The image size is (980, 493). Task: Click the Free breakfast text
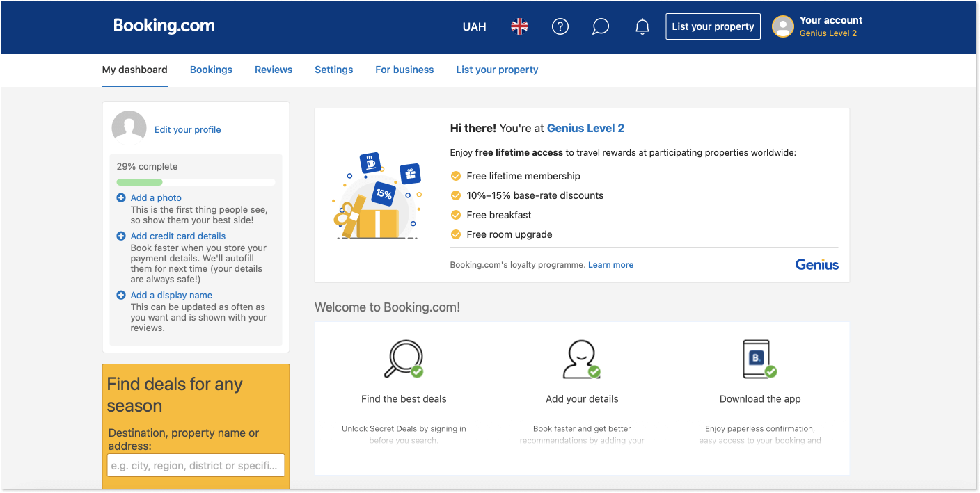pos(499,215)
